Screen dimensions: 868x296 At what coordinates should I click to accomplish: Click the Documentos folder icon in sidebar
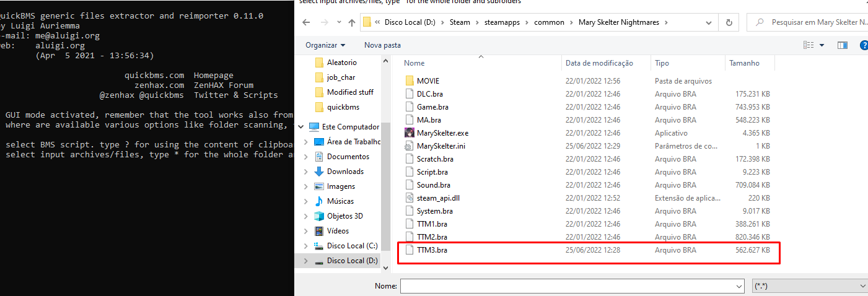(x=319, y=157)
